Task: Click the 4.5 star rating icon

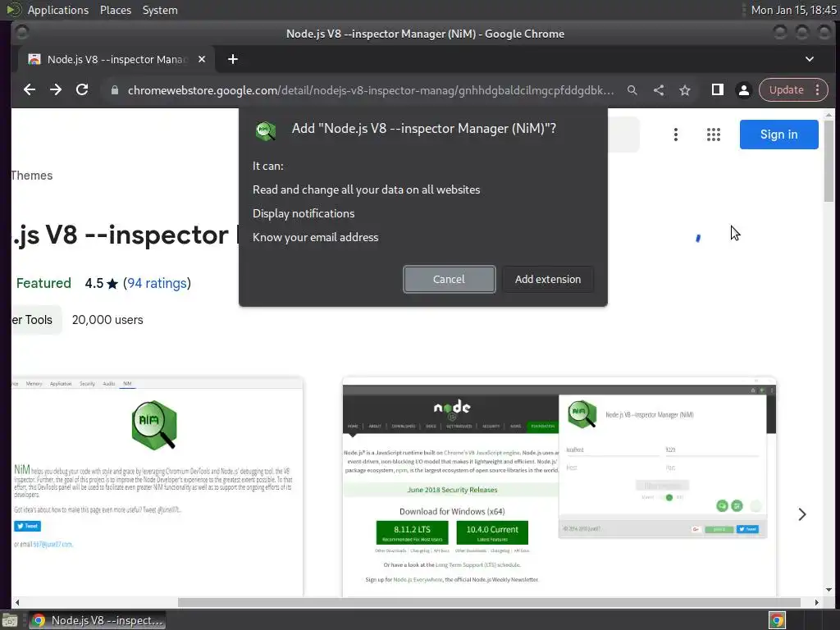Action: (x=112, y=283)
